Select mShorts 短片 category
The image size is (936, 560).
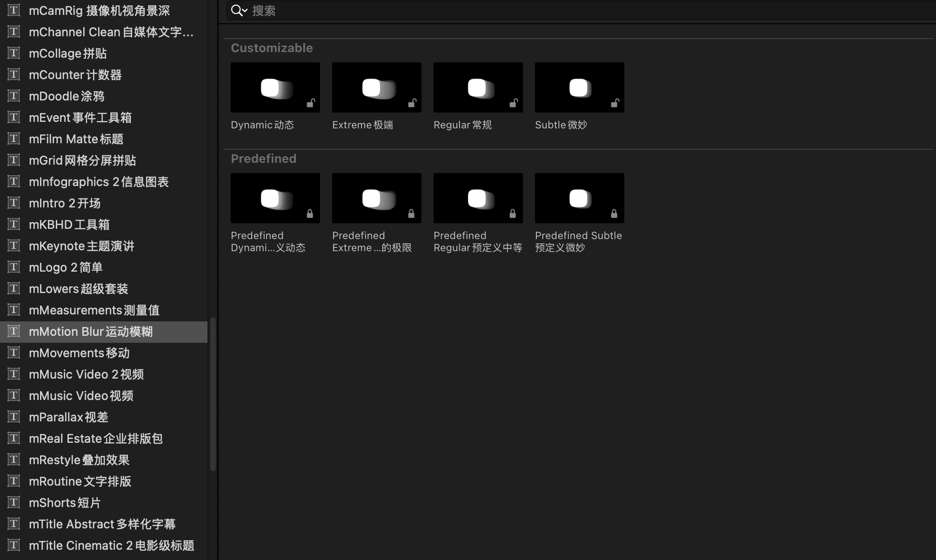click(x=104, y=503)
